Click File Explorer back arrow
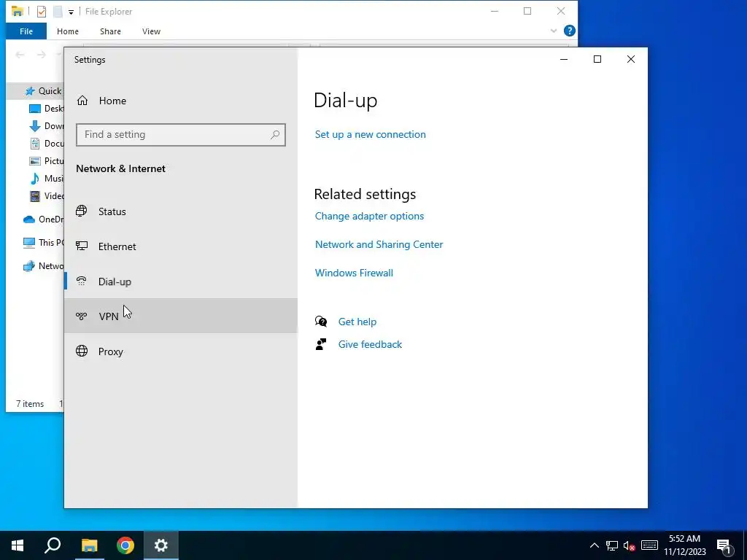 [20, 55]
